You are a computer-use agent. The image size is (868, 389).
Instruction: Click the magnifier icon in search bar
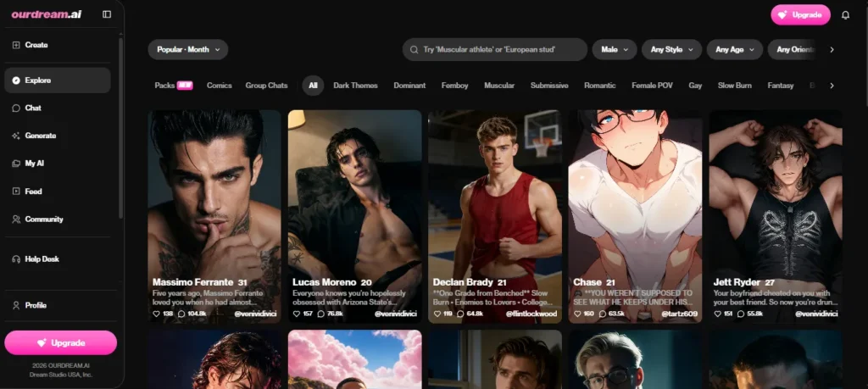pos(414,50)
